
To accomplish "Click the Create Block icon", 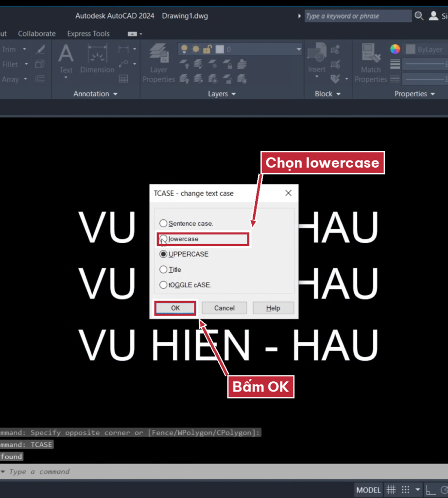I will pos(335,49).
